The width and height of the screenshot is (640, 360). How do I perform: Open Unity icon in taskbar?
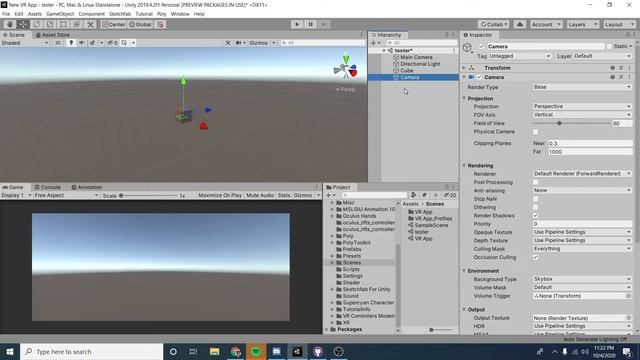pyautogui.click(x=297, y=352)
